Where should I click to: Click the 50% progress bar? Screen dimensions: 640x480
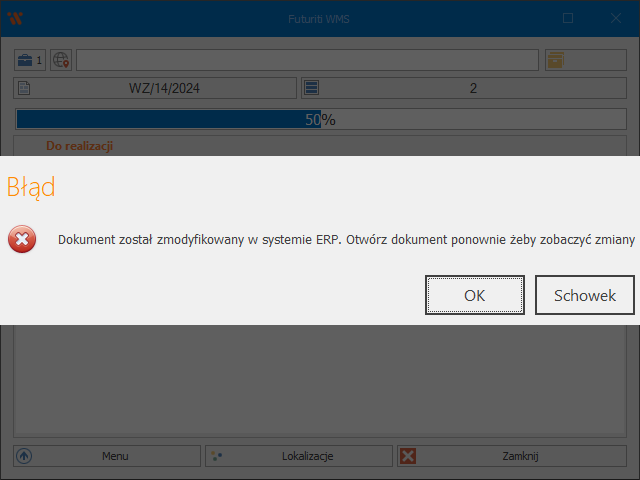(x=320, y=119)
